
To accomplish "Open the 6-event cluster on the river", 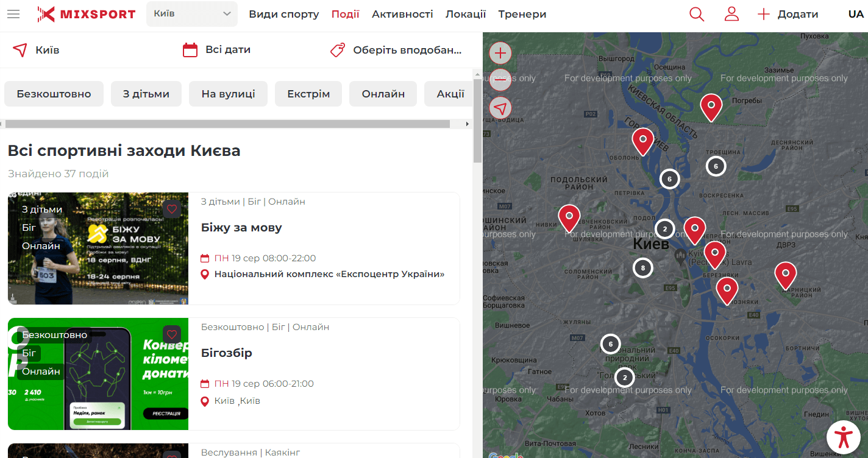I will tap(669, 179).
